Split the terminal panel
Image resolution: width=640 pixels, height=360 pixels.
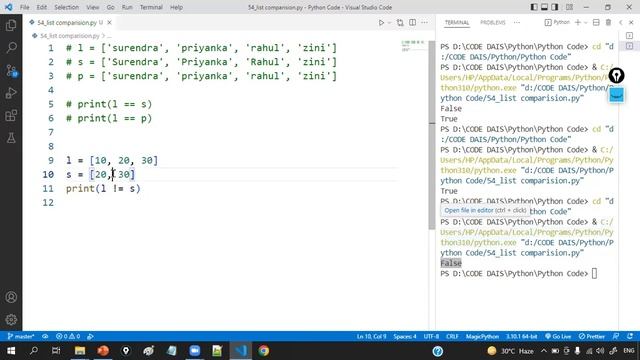[x=596, y=22]
